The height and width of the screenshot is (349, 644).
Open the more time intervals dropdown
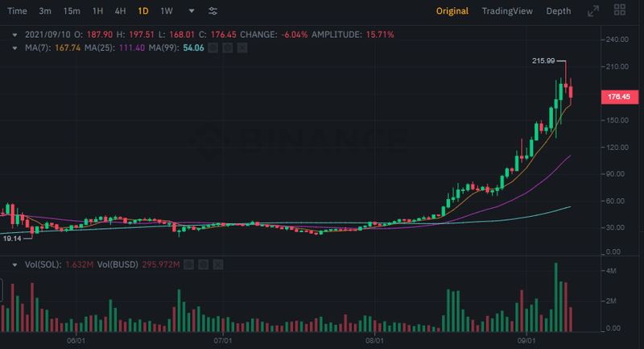[x=191, y=11]
